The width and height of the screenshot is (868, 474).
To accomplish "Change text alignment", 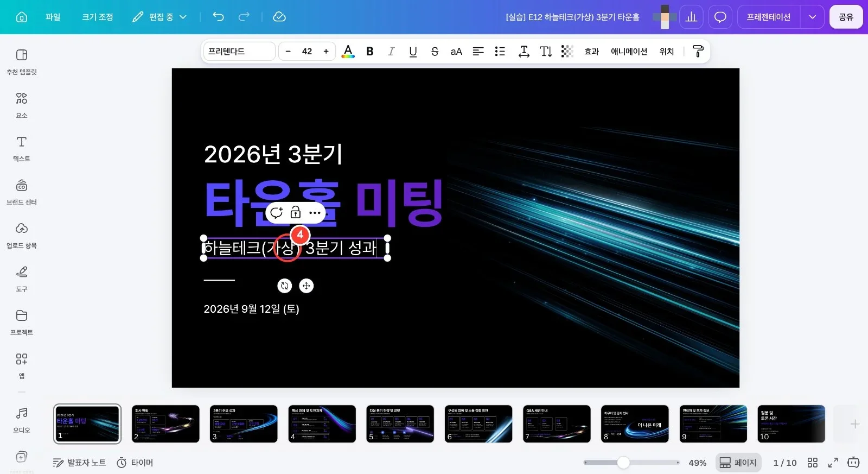I will click(x=478, y=52).
